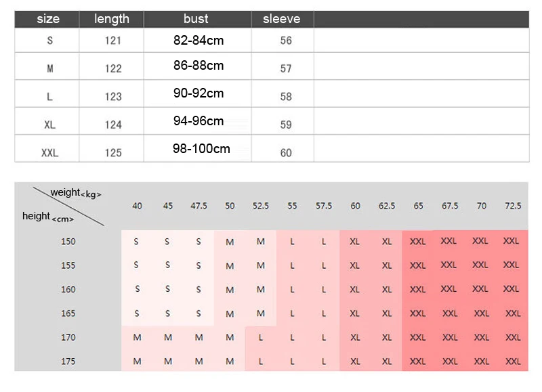Click the "sleeve" column header

click(282, 19)
